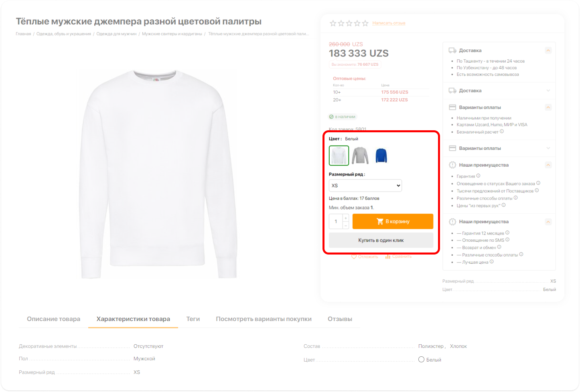Click the Написать отзыв link
This screenshot has height=392, width=580.
tap(389, 23)
